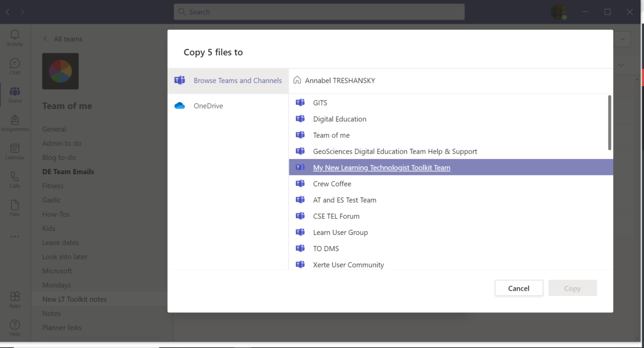Cancel the file copy dialog
644x348 pixels.
(x=519, y=288)
